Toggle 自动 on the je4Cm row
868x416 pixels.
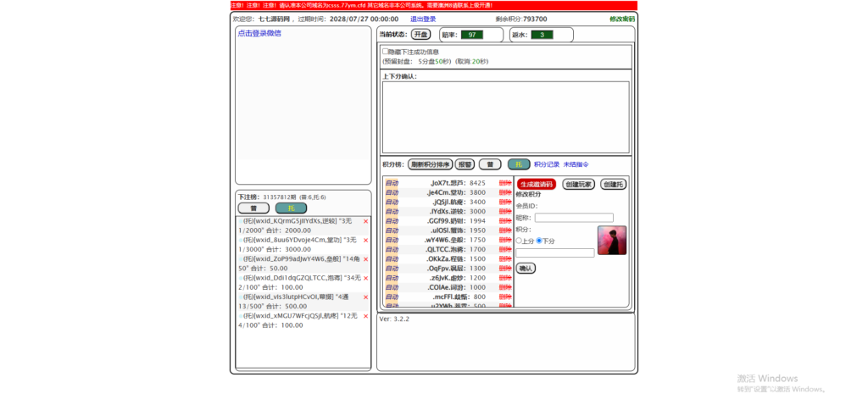click(392, 192)
